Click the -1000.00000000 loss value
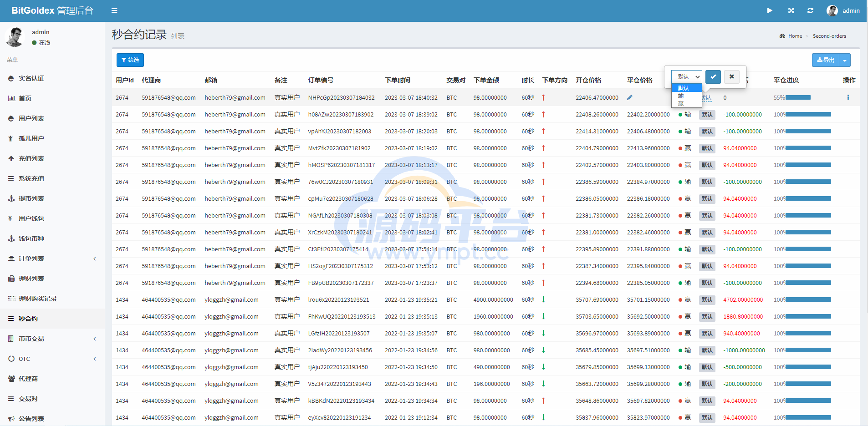 click(x=744, y=350)
